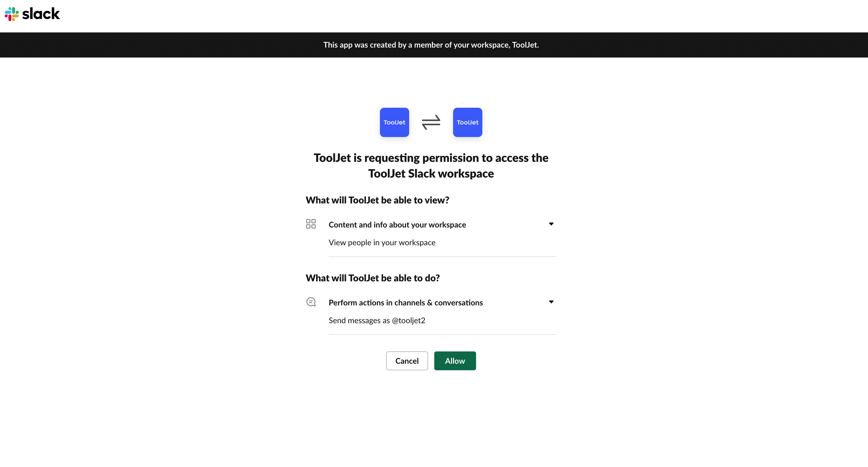Click the "Send messages as @tooljet2" permission
This screenshot has width=868, height=467.
(x=377, y=321)
